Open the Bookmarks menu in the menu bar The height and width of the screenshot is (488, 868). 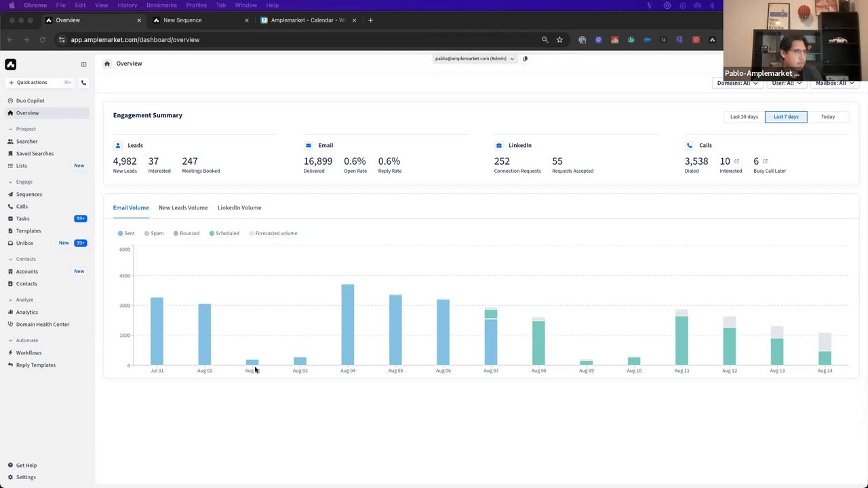click(161, 5)
